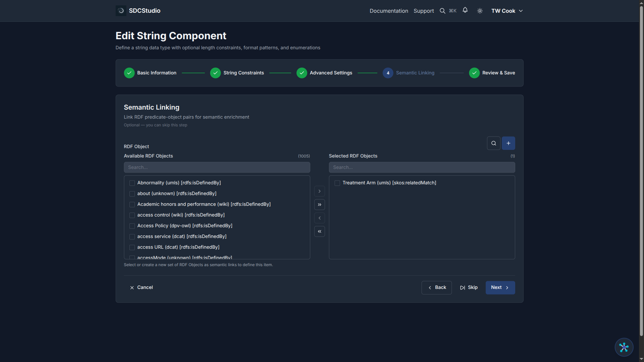Click the Next button
644x362 pixels.
[x=500, y=288]
